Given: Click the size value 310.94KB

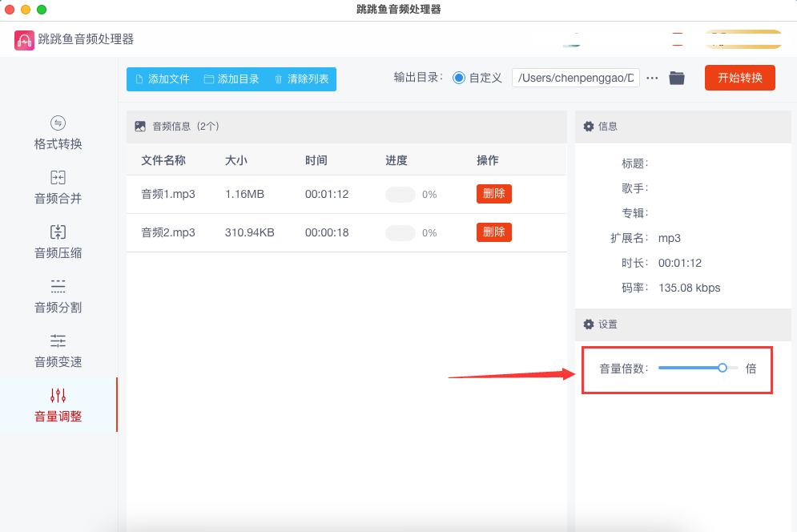Looking at the screenshot, I should coord(250,232).
